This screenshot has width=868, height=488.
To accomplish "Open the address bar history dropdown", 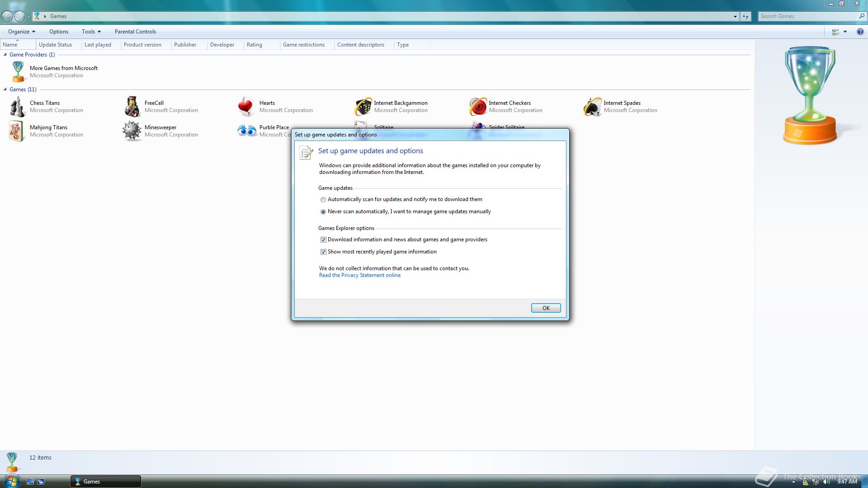I will (735, 16).
